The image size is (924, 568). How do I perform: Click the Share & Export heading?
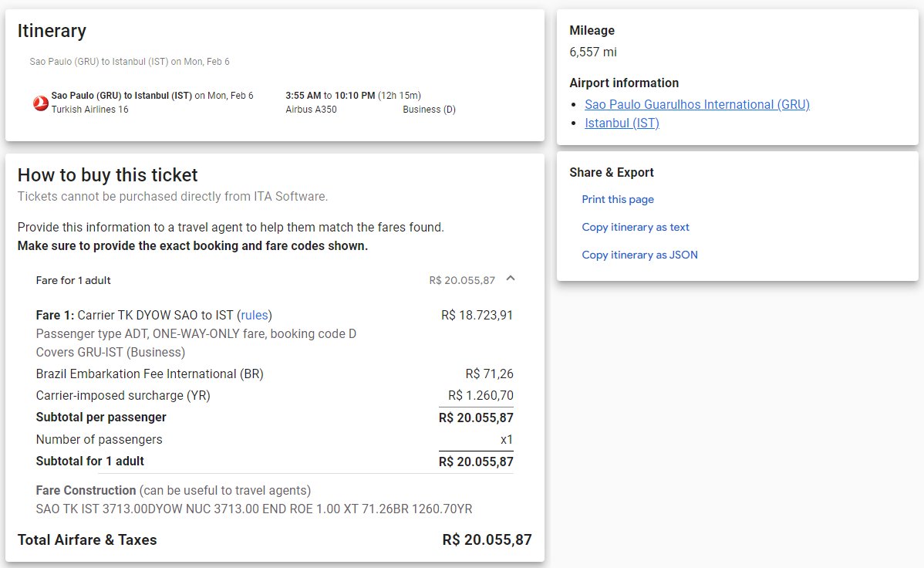612,172
